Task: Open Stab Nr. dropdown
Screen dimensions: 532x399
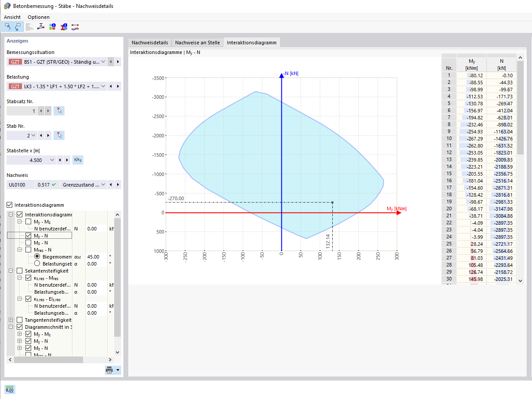Action: click(33, 135)
